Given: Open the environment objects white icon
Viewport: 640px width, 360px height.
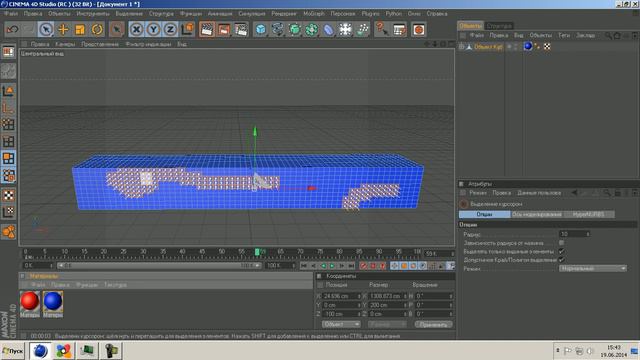Looking at the screenshot, I should [345, 29].
